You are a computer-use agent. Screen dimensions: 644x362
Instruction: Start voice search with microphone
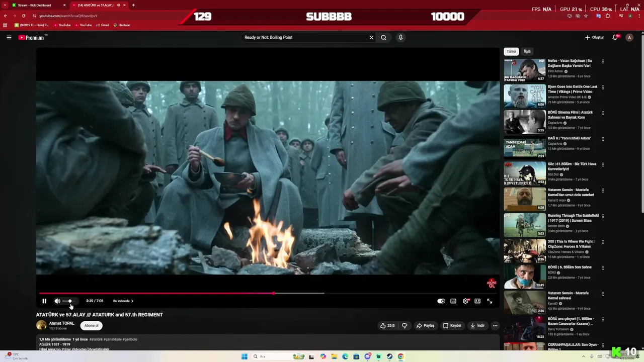(400, 37)
